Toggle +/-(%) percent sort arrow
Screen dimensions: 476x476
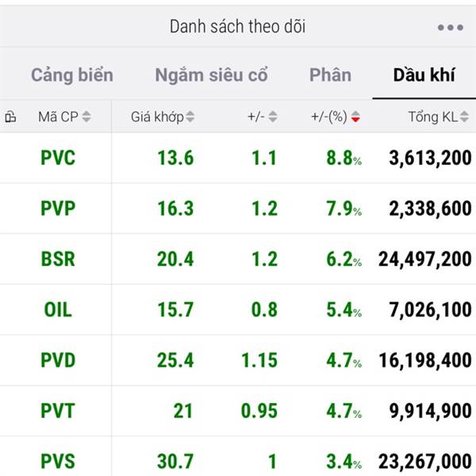tap(355, 117)
